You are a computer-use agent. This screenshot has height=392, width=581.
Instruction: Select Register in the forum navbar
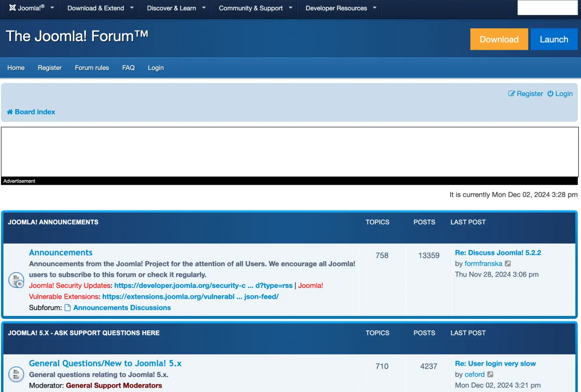(50, 68)
